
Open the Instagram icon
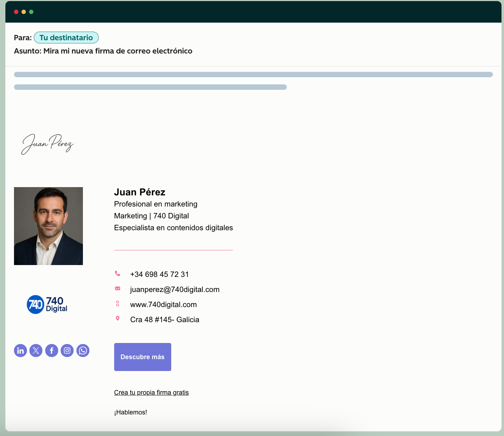tap(67, 351)
